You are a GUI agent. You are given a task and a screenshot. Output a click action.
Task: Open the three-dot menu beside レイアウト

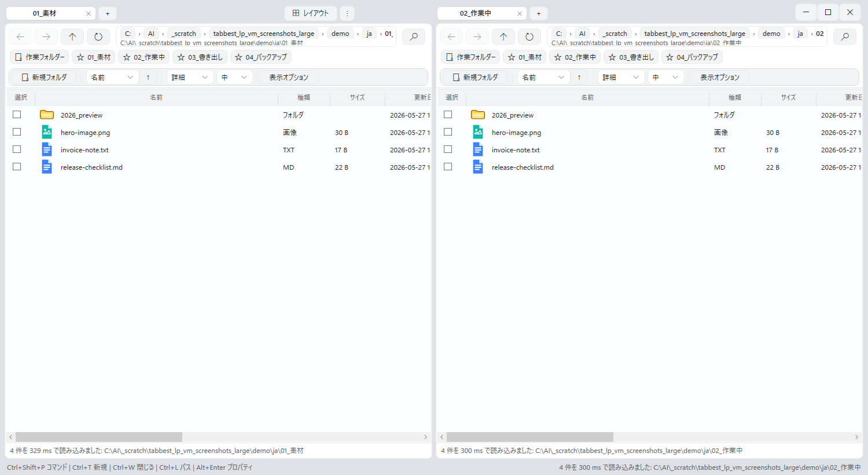pyautogui.click(x=347, y=13)
